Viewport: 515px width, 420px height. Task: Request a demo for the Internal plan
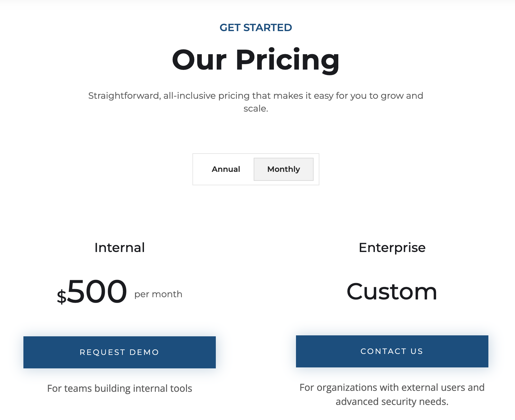(119, 352)
